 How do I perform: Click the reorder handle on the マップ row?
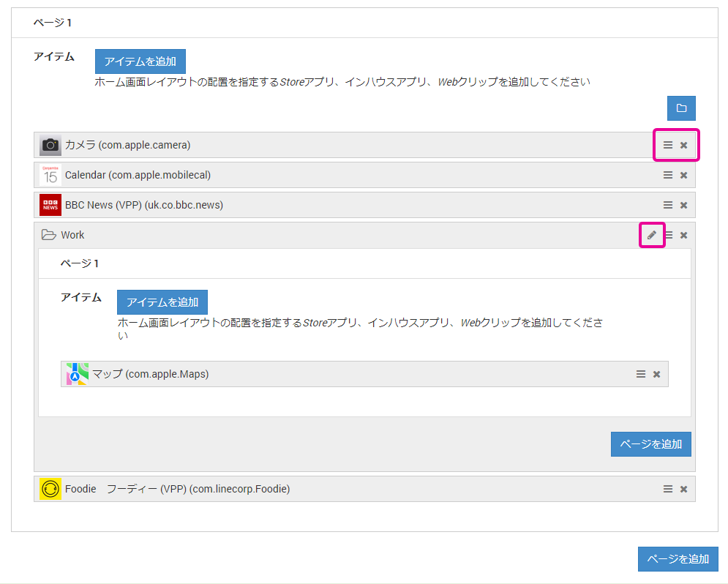click(x=641, y=374)
